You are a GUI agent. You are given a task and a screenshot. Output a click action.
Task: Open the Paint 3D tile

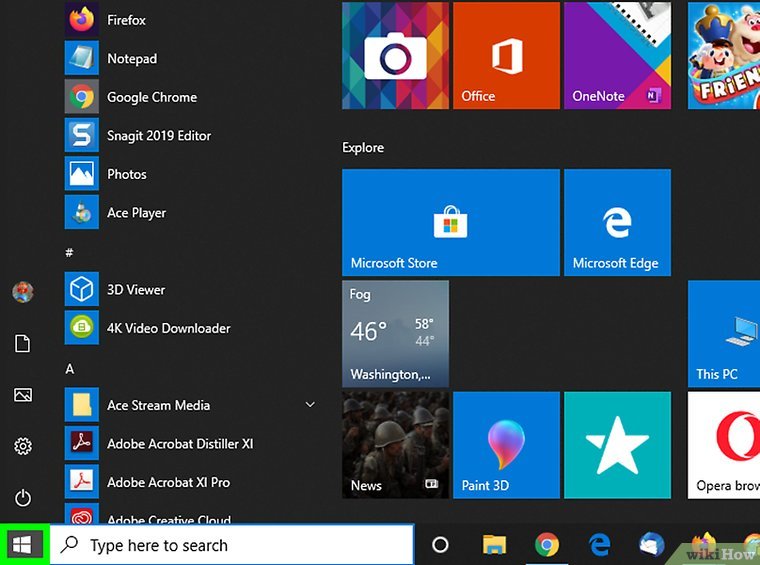point(505,445)
